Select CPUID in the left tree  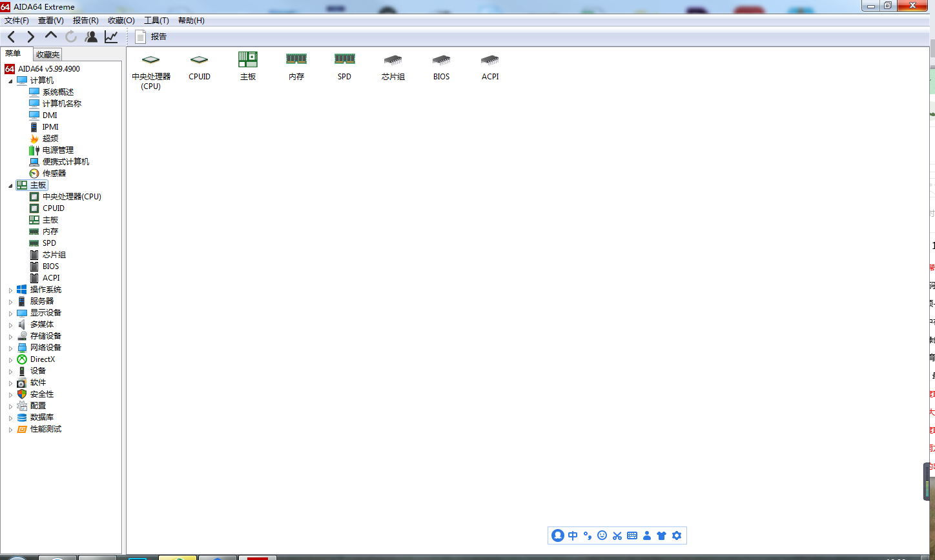tap(54, 208)
